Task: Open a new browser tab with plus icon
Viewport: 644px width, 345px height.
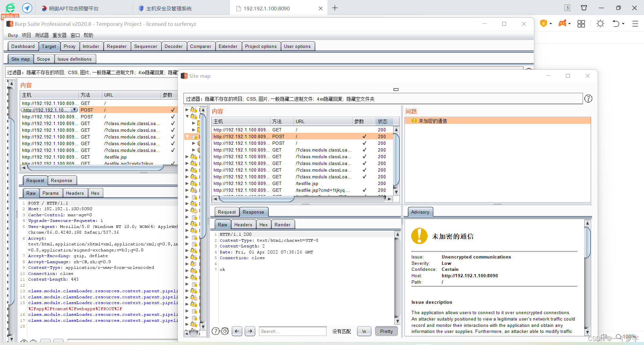Action: [x=335, y=8]
